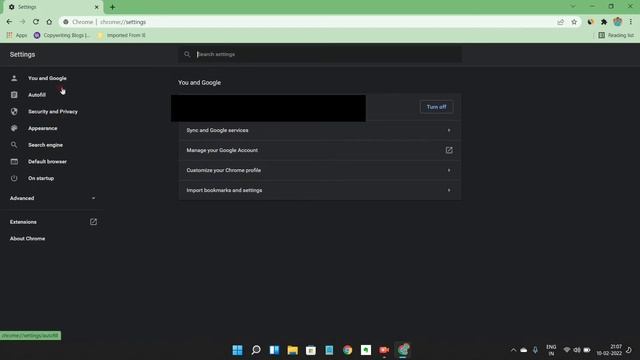The width and height of the screenshot is (640, 360).
Task: Open On startup settings
Action: 41,178
